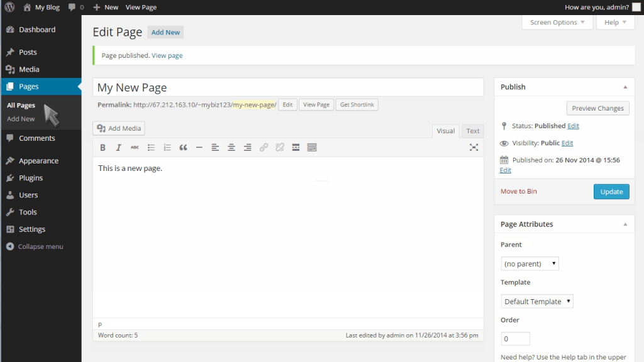
Task: Open the Parent dropdown in Page Attributes
Action: tap(530, 263)
